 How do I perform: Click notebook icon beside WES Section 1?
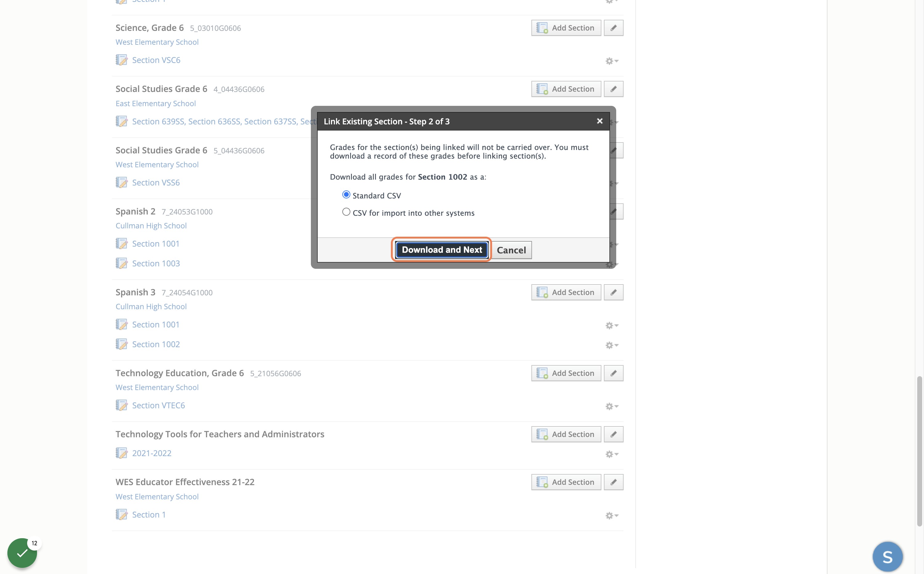pos(122,515)
